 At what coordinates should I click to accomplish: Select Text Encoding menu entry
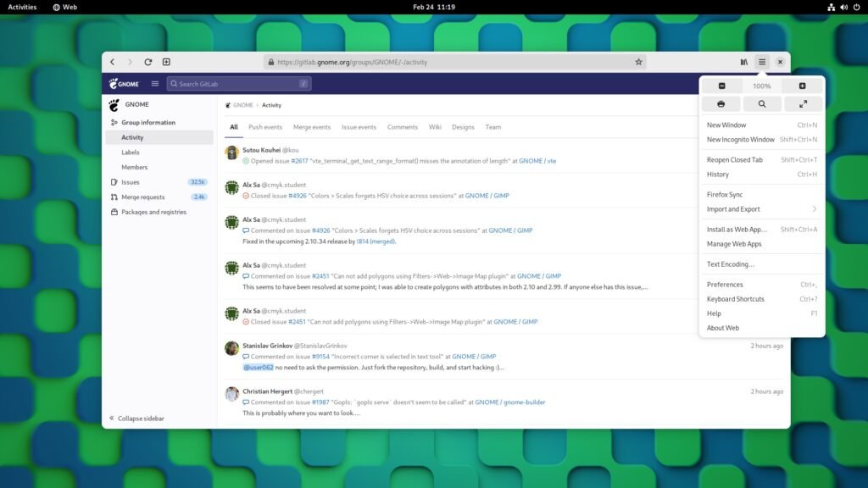(762, 264)
